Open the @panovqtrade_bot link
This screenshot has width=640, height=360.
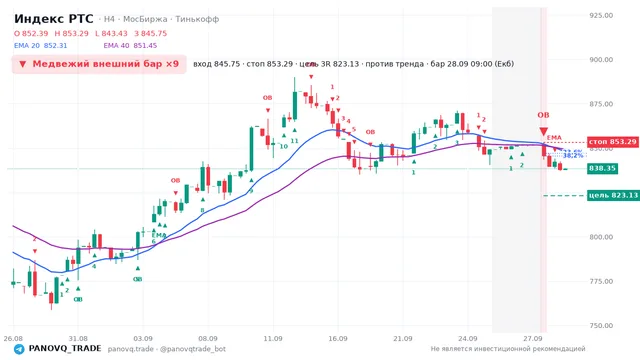coord(193,349)
